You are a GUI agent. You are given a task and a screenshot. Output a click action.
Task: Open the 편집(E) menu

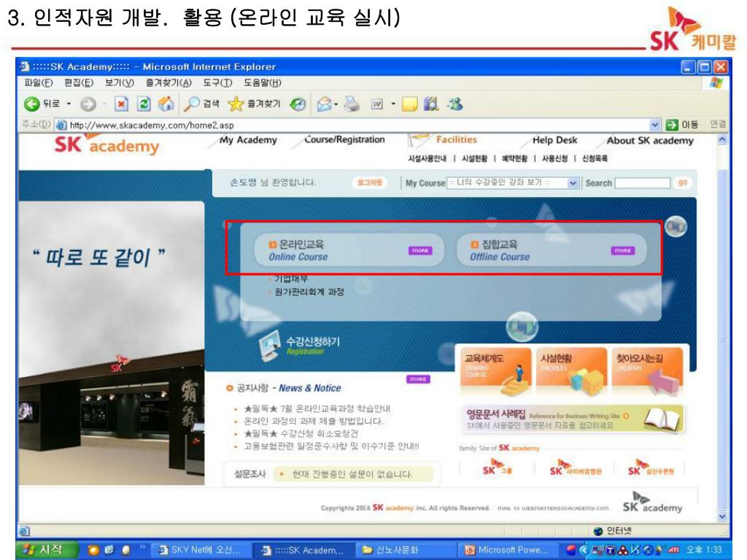[x=79, y=83]
